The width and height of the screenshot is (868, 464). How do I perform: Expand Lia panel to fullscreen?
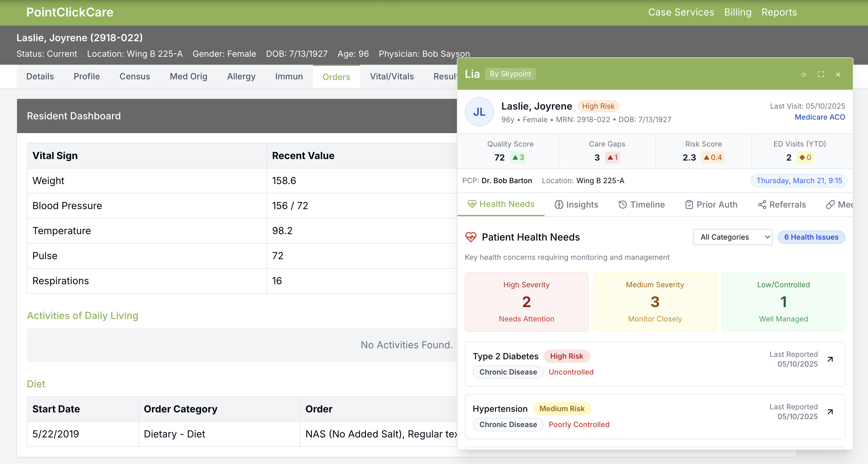tap(821, 74)
